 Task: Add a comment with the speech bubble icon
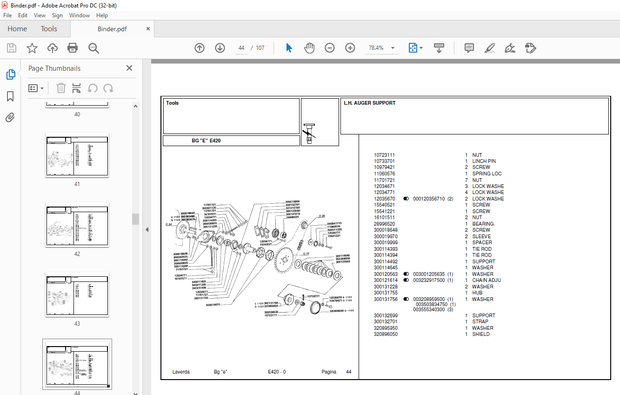pyautogui.click(x=469, y=48)
